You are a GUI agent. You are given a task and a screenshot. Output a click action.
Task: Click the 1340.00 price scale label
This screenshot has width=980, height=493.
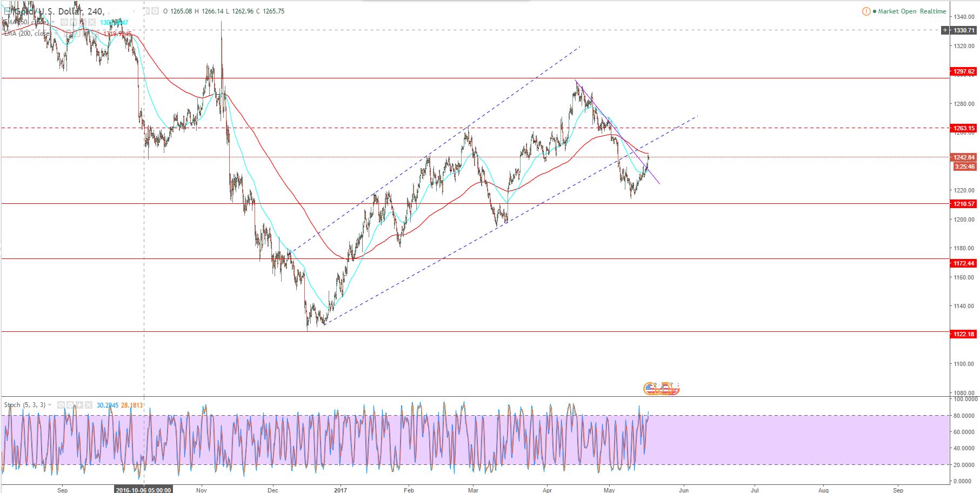click(964, 17)
